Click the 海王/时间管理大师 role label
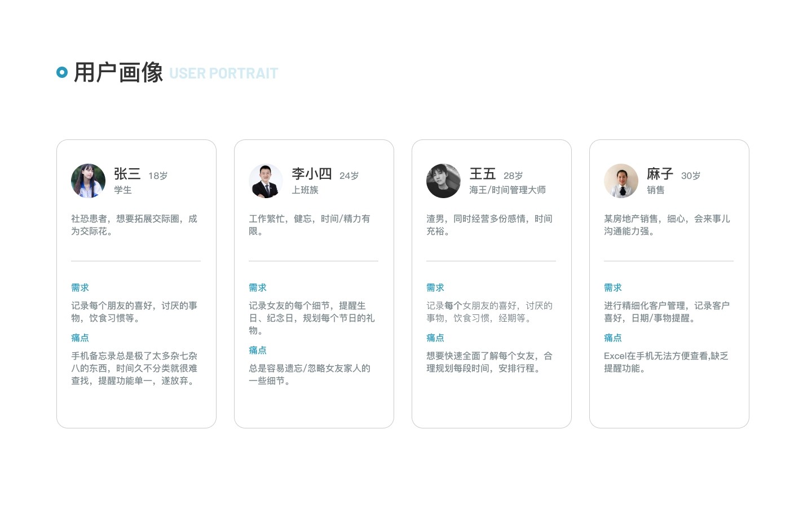The width and height of the screenshot is (812, 508). point(507,190)
